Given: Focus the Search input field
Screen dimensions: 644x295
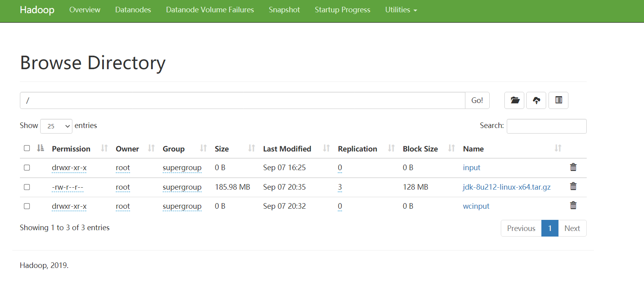Looking at the screenshot, I should tap(546, 126).
